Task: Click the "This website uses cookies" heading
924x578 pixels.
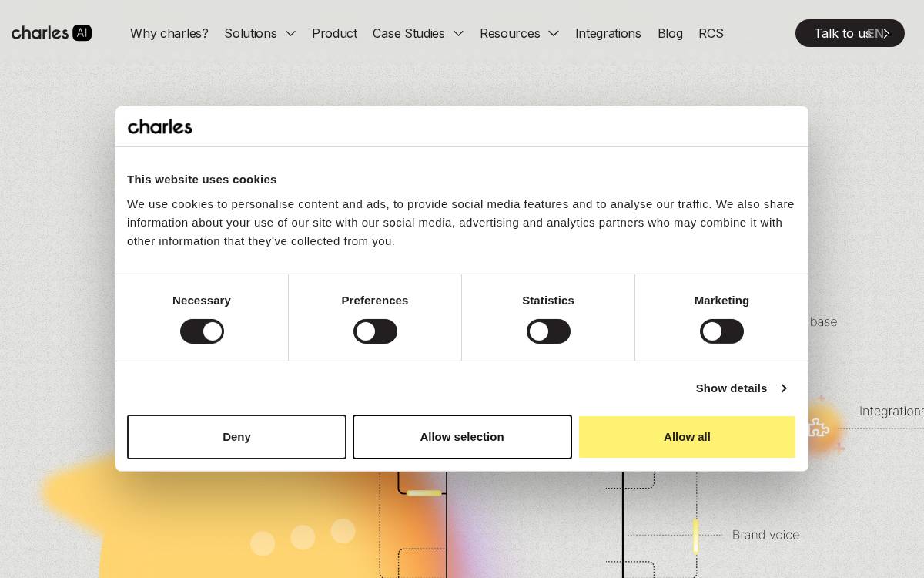Action: click(x=202, y=180)
